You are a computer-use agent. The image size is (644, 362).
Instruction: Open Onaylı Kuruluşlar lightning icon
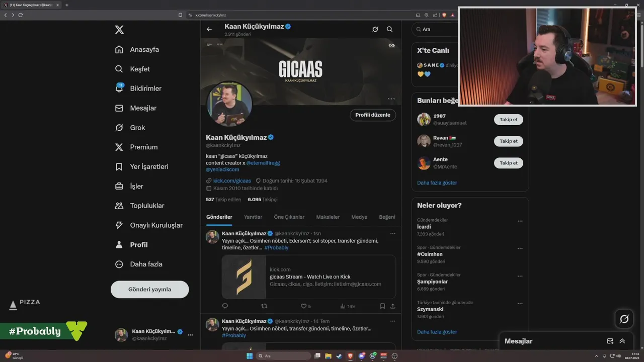point(119,225)
